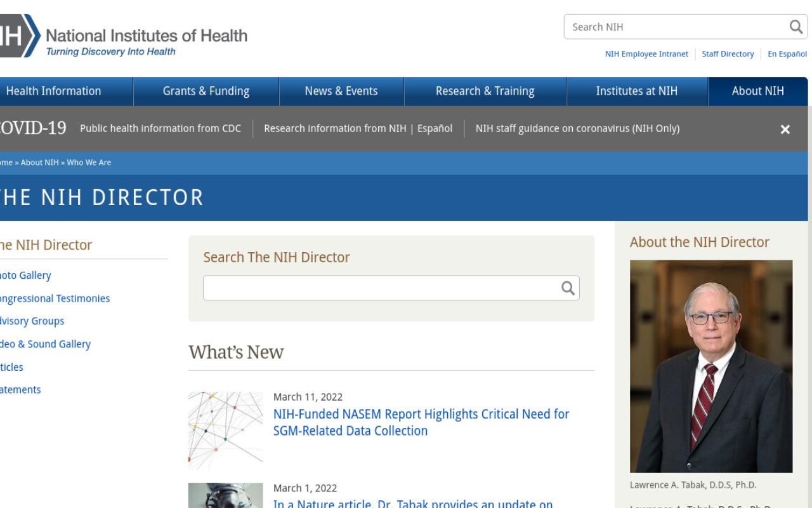Switch the site to En Español
The width and height of the screenshot is (812, 508).
[787, 54]
